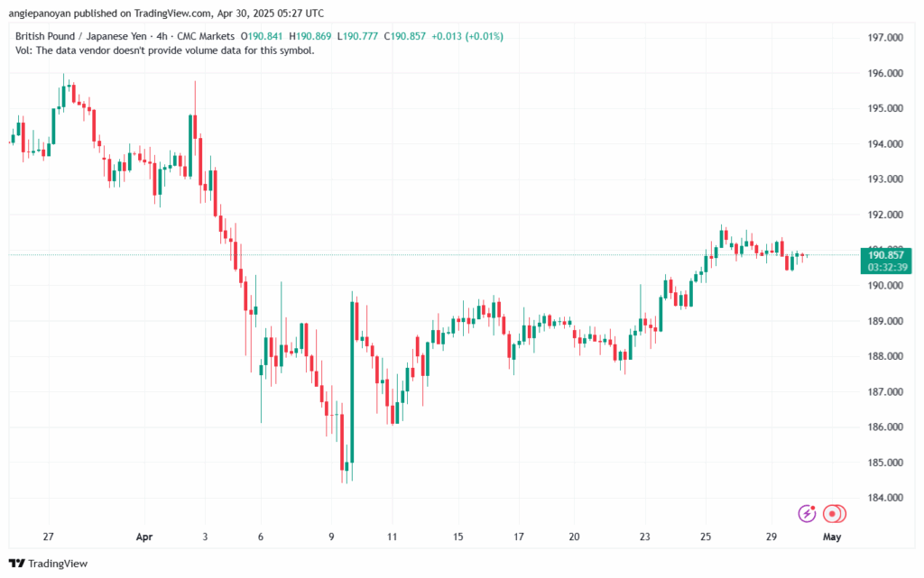Click the Apr label on time axis
924x578 pixels.
144,537
